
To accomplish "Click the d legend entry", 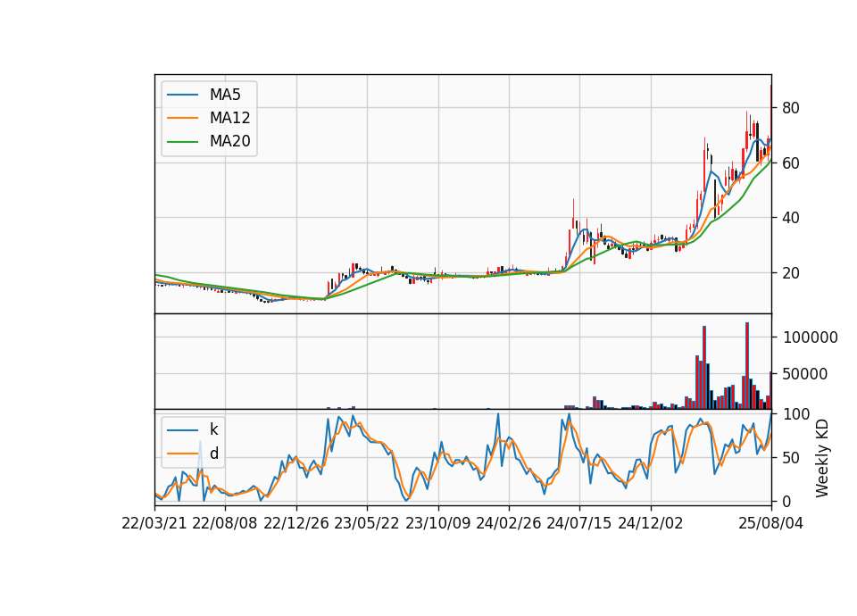I will tap(214, 454).
